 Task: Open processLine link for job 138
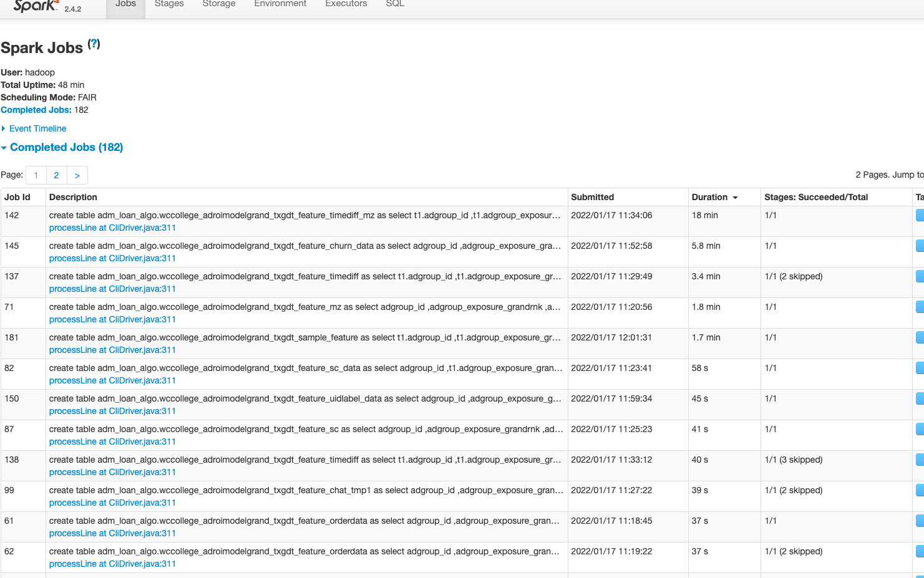coord(112,472)
